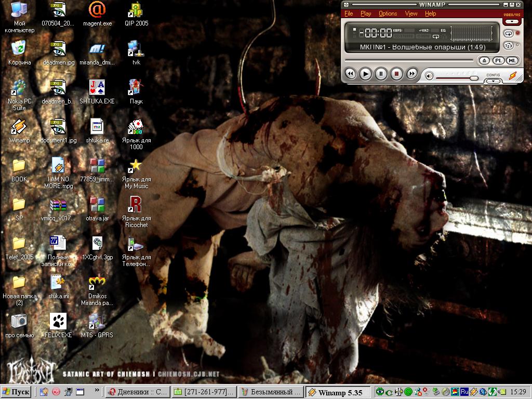Image resolution: width=532 pixels, height=399 pixels.
Task: Select the tvk network shortcut
Action: click(137, 53)
